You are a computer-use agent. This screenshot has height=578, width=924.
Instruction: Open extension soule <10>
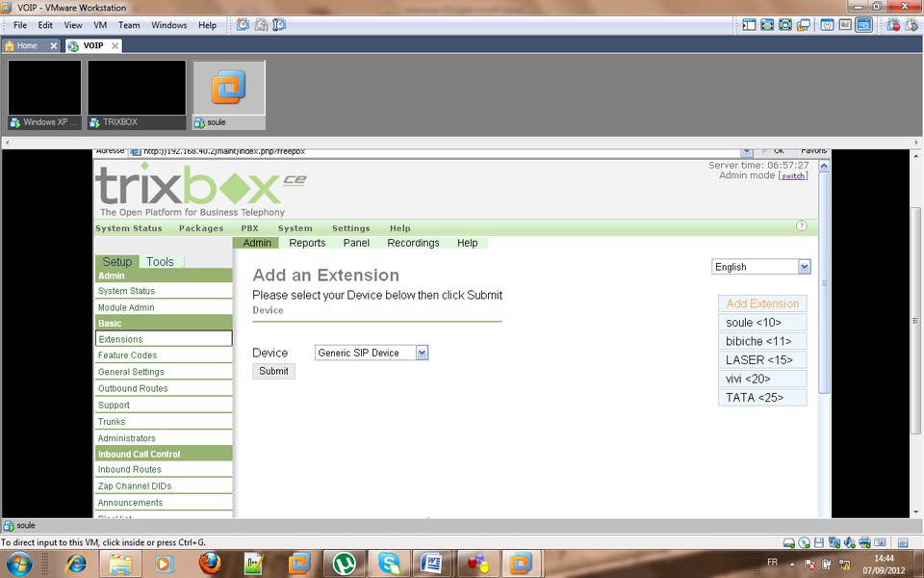point(762,323)
